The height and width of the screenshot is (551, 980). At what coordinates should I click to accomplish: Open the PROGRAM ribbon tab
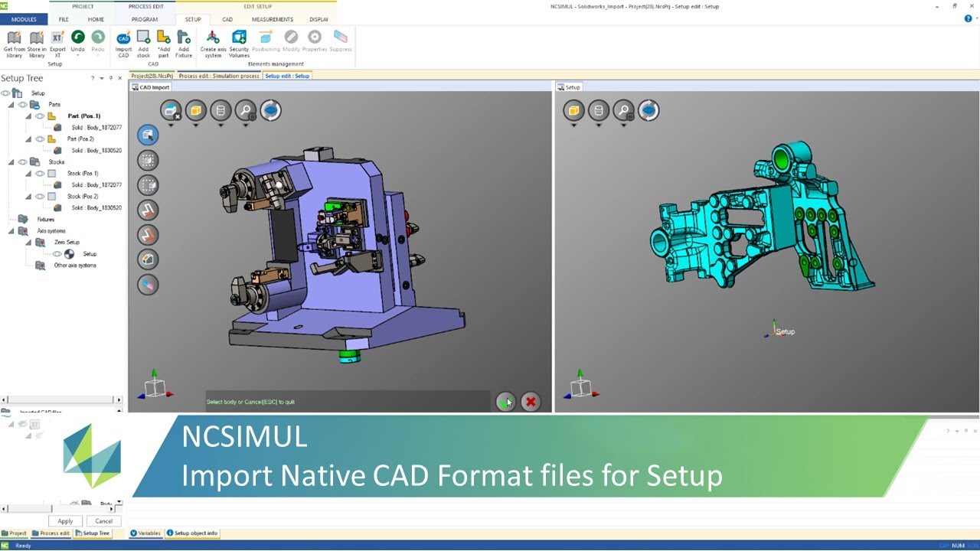click(x=145, y=19)
